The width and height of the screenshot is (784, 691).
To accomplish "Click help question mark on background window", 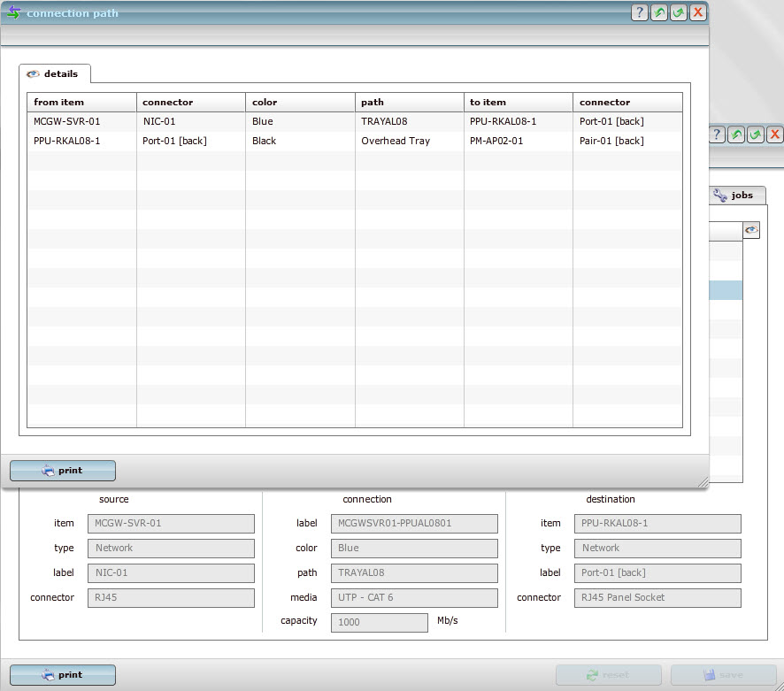I will (x=718, y=134).
